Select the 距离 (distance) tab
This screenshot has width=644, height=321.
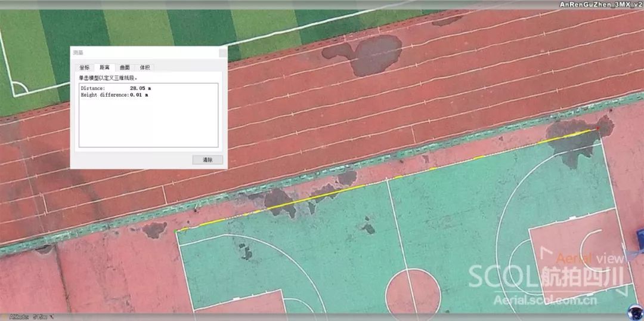coord(104,67)
